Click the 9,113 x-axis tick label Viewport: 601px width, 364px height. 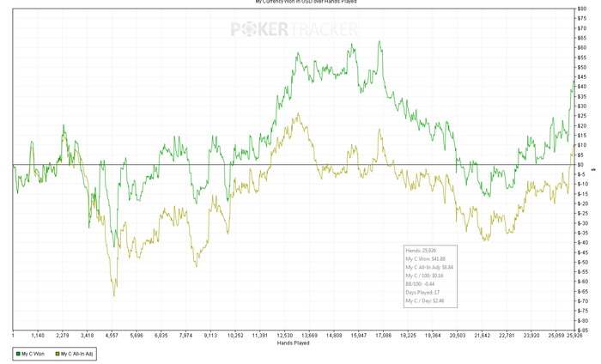tap(210, 336)
